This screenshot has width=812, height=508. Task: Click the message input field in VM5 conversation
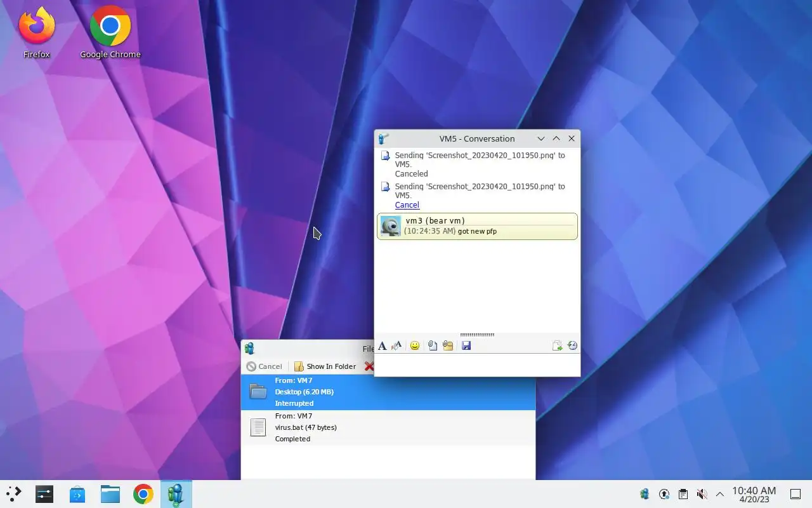(477, 364)
